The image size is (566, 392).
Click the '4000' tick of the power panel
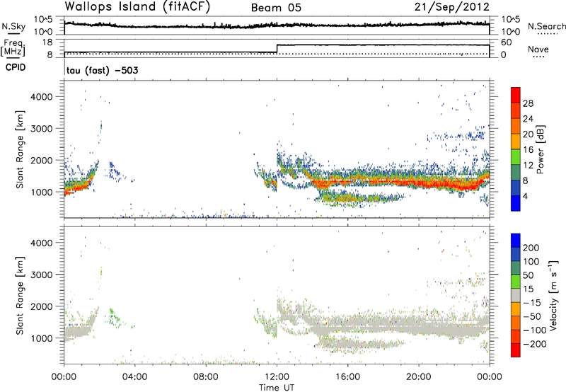pyautogui.click(x=41, y=97)
